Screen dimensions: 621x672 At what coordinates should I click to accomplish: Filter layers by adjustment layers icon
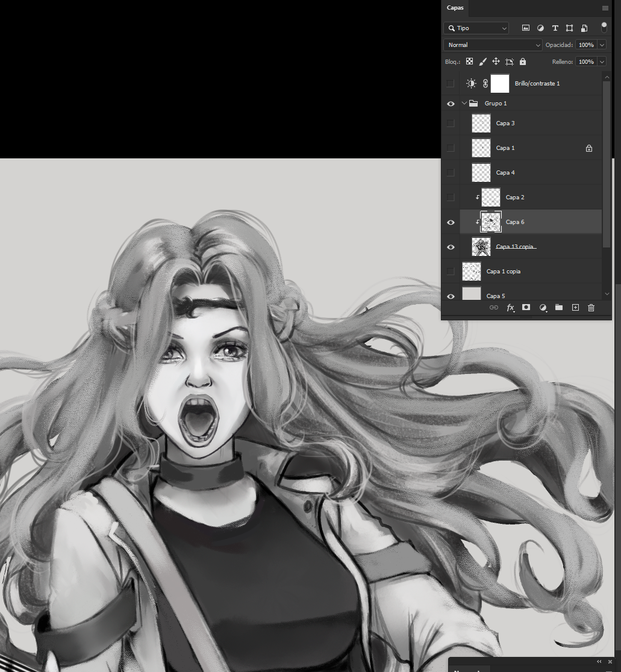[540, 28]
